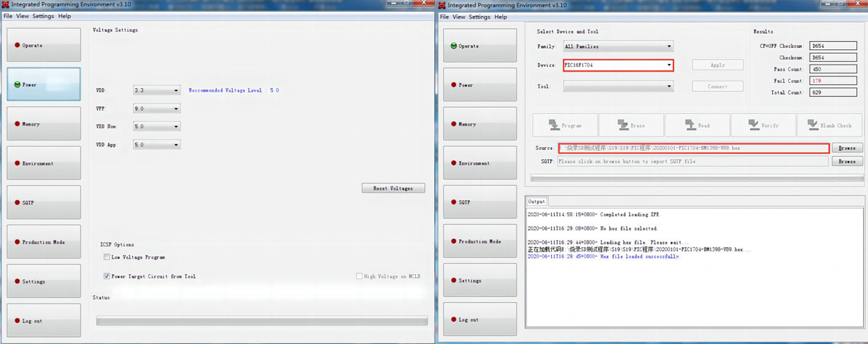Click the Pass Count value field
The width and height of the screenshot is (868, 344).
point(833,69)
